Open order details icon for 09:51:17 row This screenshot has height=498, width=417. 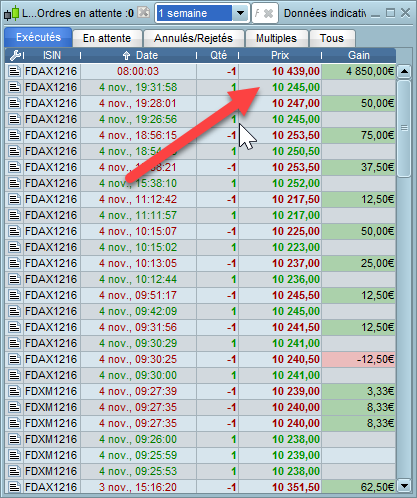click(14, 295)
